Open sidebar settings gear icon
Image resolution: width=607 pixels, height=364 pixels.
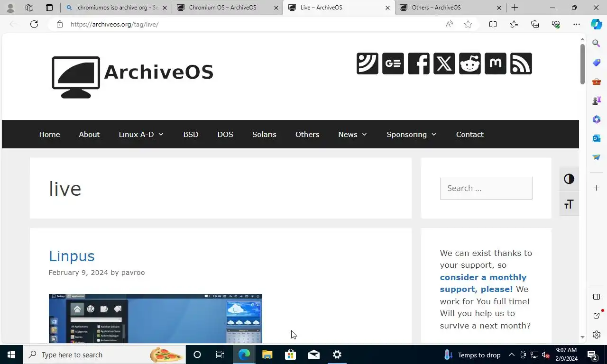[597, 335]
